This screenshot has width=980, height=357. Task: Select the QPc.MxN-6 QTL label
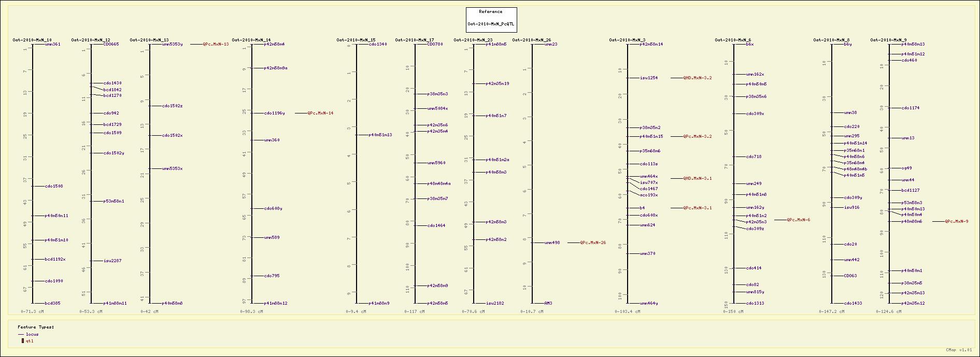(798, 220)
